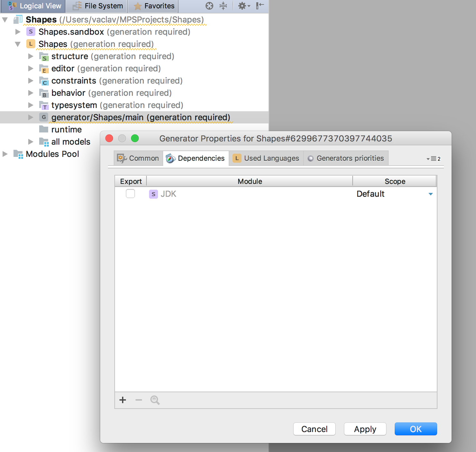Expand the Modules Pool node
This screenshot has width=476, height=452.
pos(5,154)
